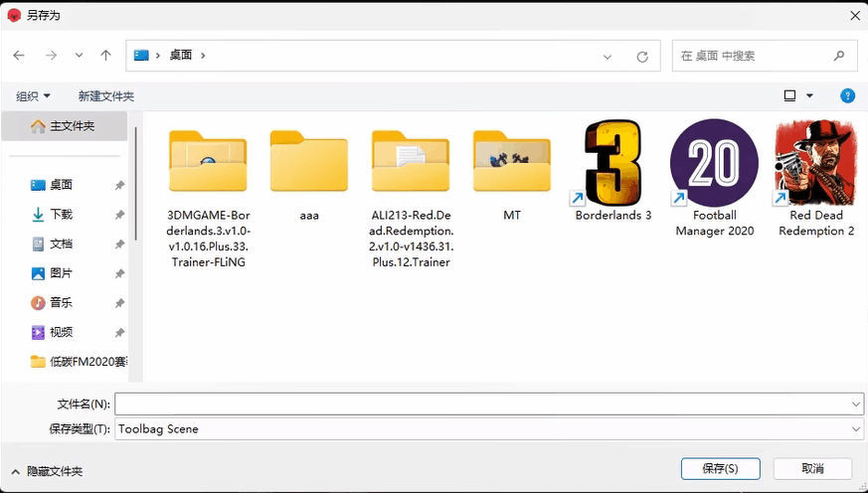Image resolution: width=868 pixels, height=493 pixels.
Task: Select the MT folder
Action: point(512,176)
